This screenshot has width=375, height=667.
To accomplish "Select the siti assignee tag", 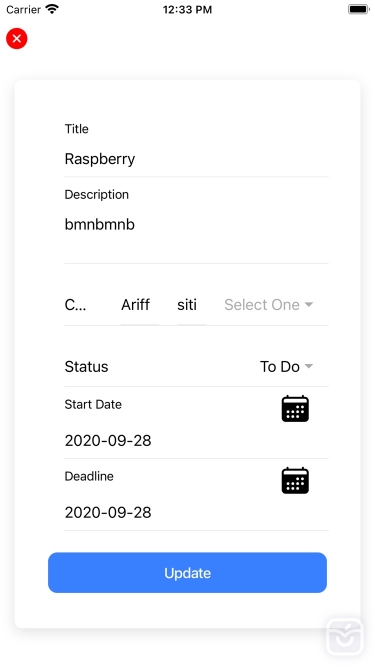I will click(x=187, y=305).
